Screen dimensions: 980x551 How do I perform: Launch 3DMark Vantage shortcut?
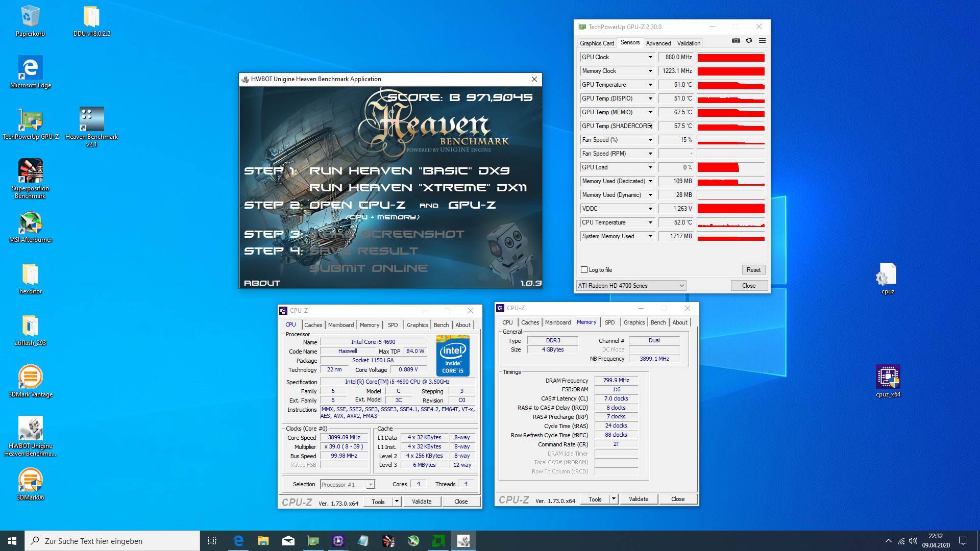[x=30, y=382]
